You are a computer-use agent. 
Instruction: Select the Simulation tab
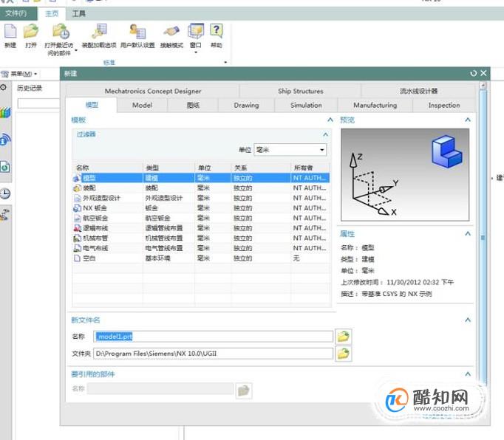coord(306,106)
